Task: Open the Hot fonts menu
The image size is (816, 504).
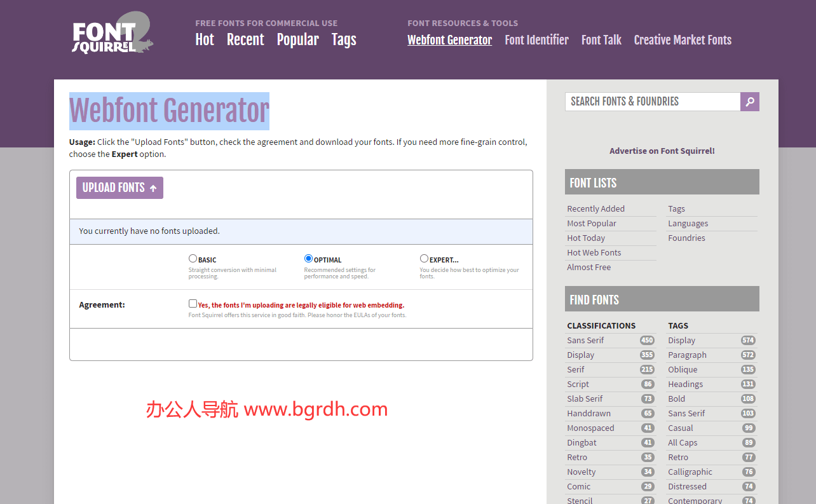Action: pyautogui.click(x=205, y=39)
